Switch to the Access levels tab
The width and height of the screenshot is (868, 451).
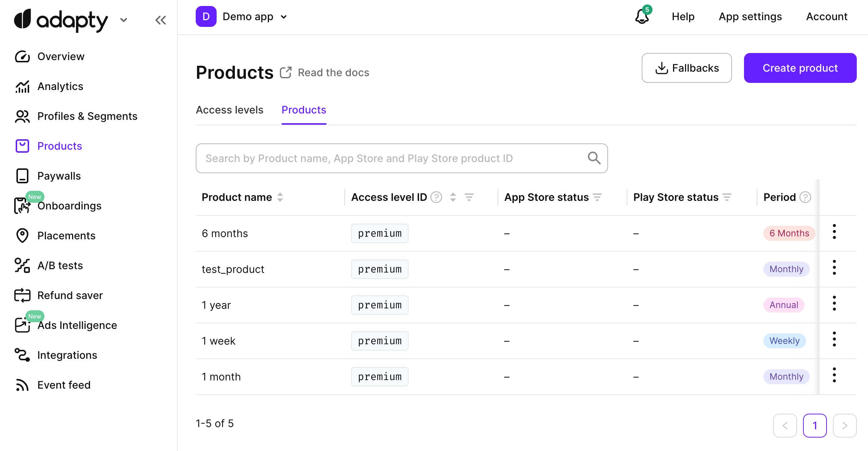click(229, 110)
